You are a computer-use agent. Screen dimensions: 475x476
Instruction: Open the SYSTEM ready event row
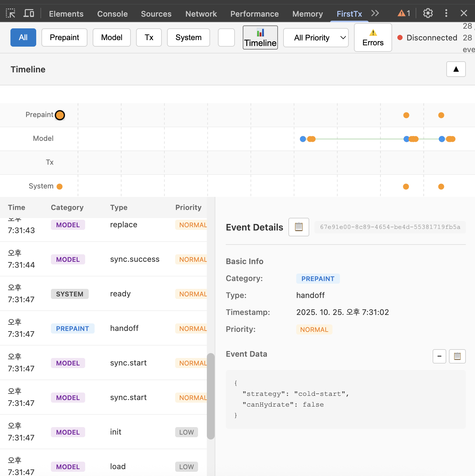pyautogui.click(x=103, y=294)
